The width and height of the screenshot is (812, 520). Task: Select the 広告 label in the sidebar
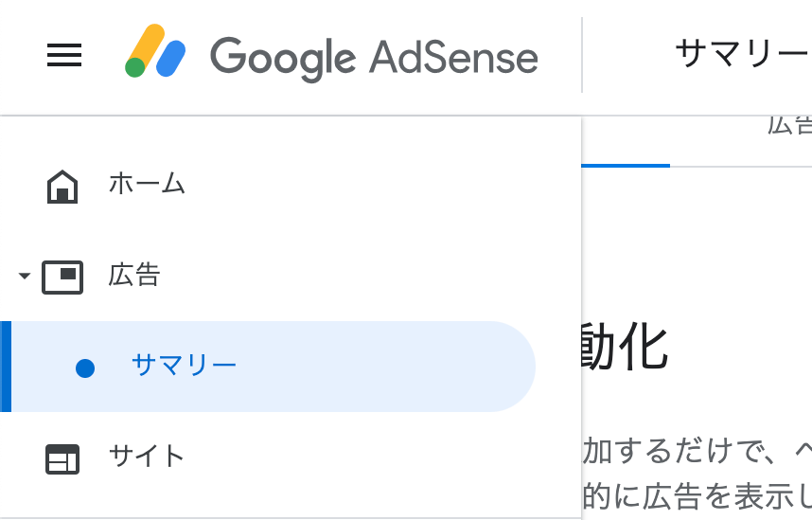tap(134, 275)
